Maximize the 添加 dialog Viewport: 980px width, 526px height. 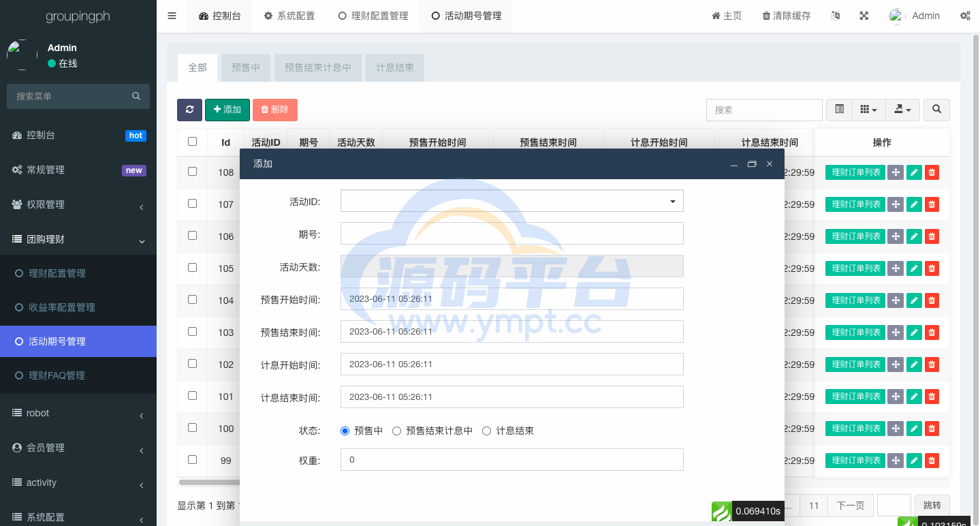752,164
